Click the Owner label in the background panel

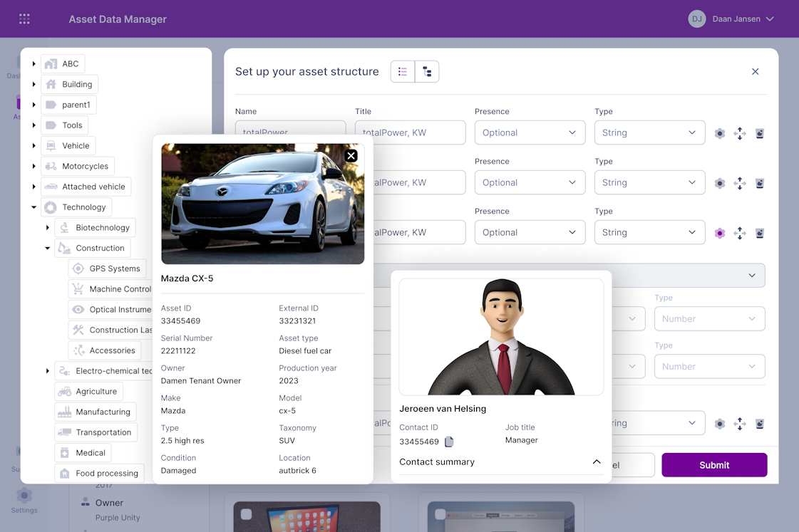pos(109,503)
